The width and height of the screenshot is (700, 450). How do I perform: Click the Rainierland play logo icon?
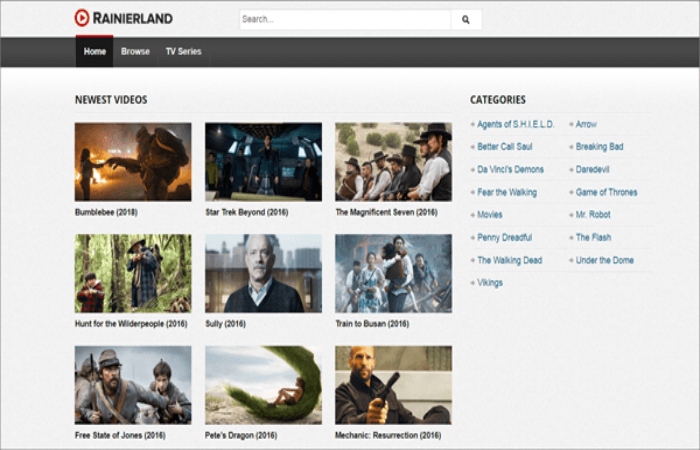pyautogui.click(x=82, y=18)
